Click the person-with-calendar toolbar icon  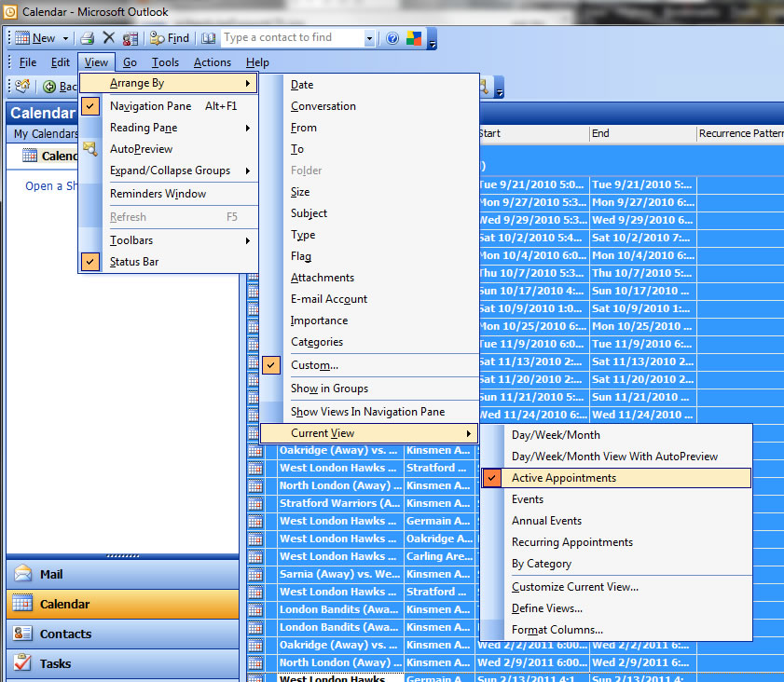coord(131,38)
